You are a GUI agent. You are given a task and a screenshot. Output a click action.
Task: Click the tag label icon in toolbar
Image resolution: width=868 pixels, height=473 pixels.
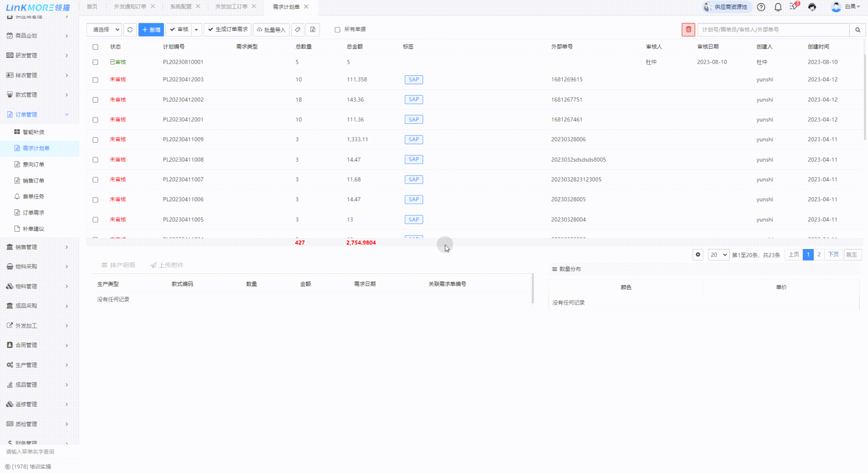tap(298, 30)
